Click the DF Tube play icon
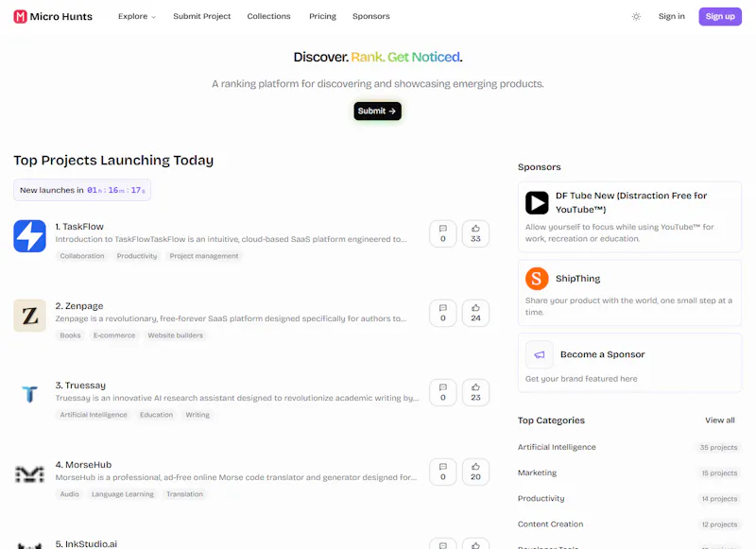 [537, 202]
